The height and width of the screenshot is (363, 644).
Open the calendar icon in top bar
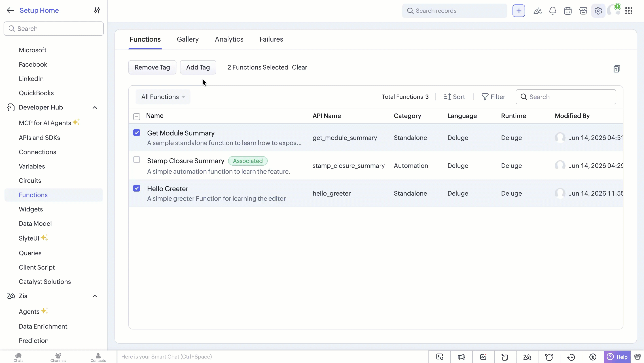point(568,11)
